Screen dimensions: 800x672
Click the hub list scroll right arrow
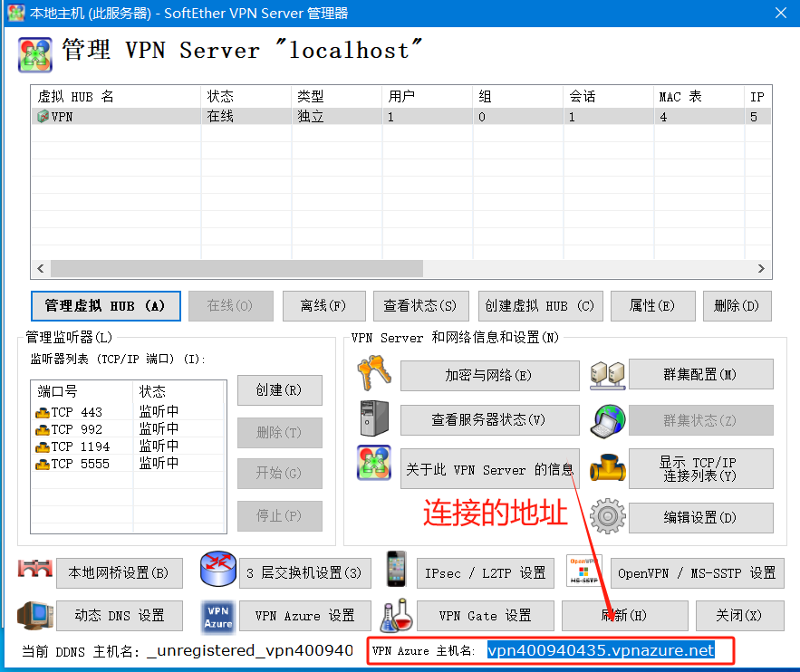(x=761, y=268)
